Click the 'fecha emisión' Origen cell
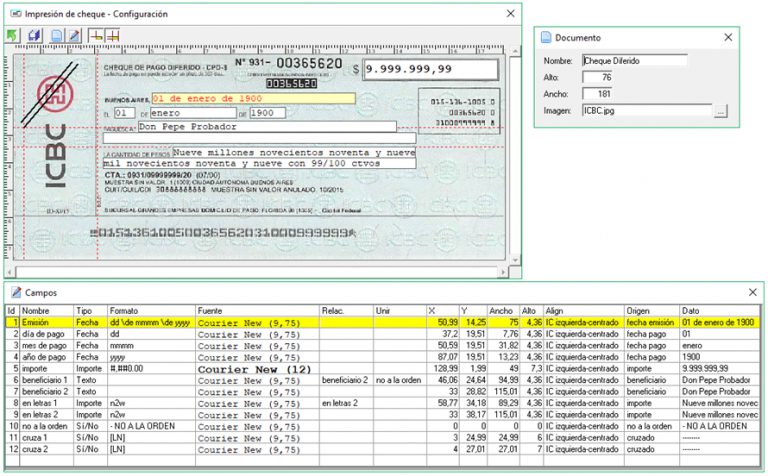The width and height of the screenshot is (768, 476). (x=650, y=322)
